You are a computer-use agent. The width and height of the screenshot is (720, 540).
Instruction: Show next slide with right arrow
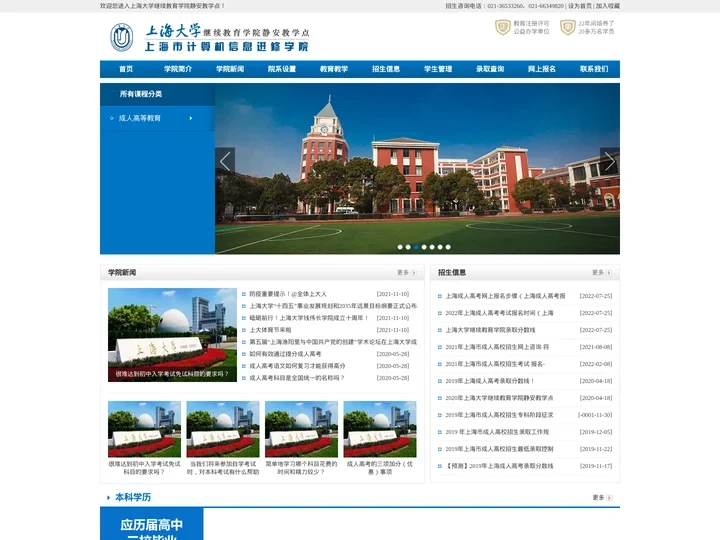point(610,161)
